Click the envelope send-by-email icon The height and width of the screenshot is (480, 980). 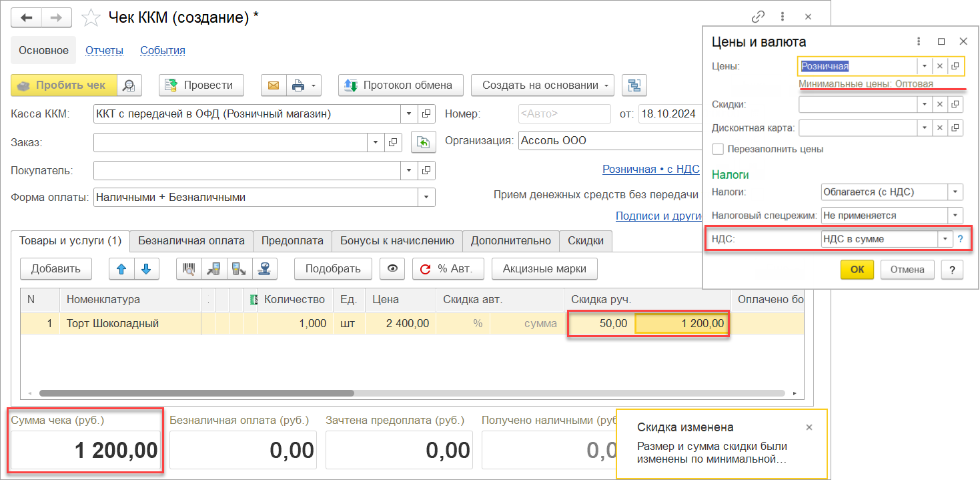click(x=274, y=85)
